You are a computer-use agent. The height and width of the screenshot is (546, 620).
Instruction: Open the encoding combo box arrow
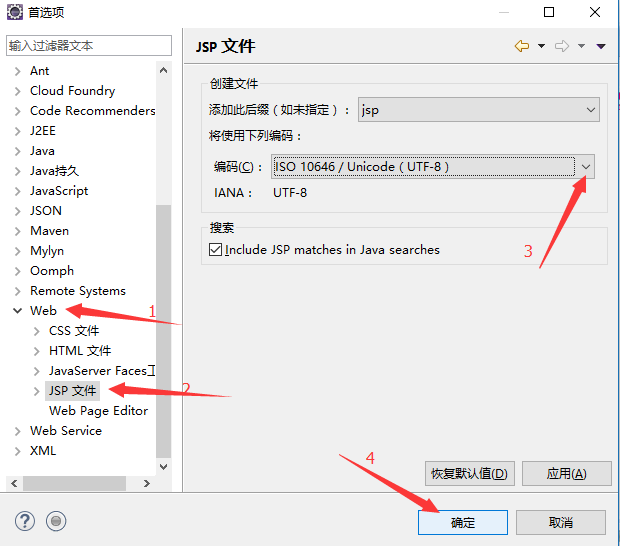tap(586, 166)
